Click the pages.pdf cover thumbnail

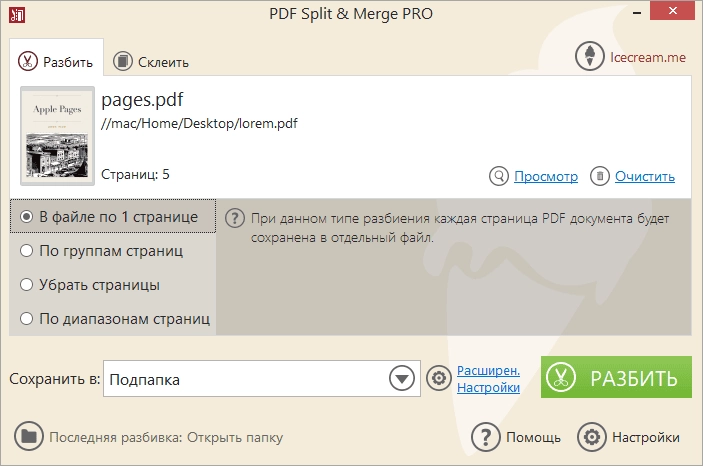click(57, 136)
